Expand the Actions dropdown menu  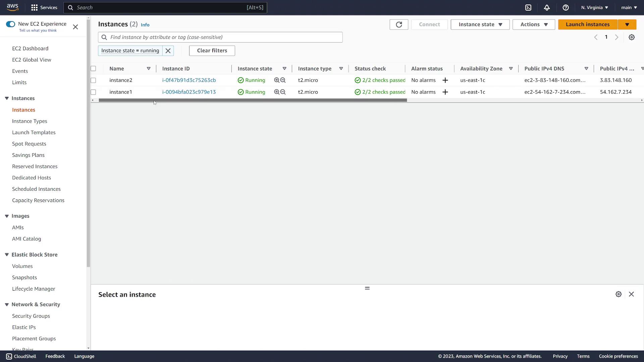click(x=533, y=24)
